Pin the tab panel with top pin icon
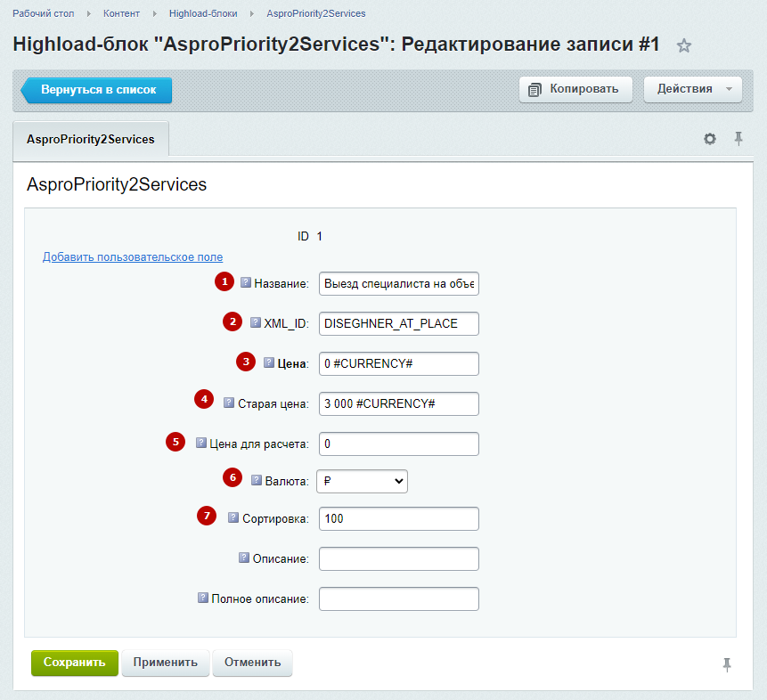The width and height of the screenshot is (767, 700). [x=738, y=139]
